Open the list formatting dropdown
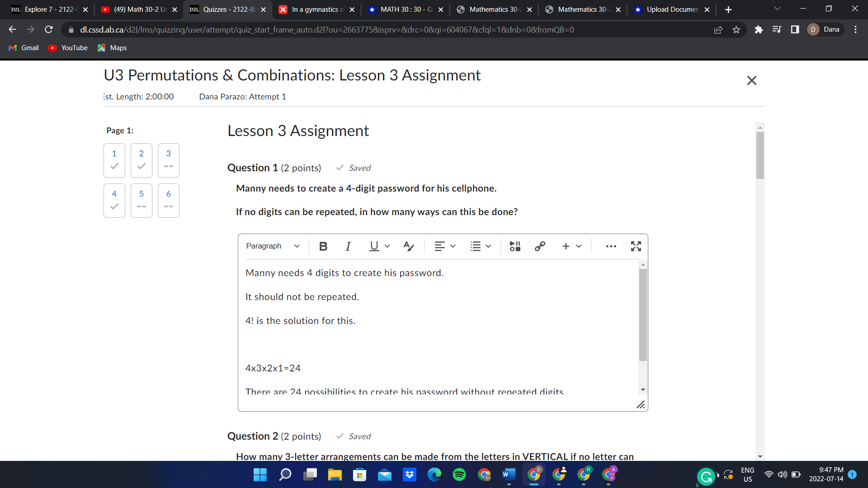Screen dimensions: 868x488 point(480,246)
